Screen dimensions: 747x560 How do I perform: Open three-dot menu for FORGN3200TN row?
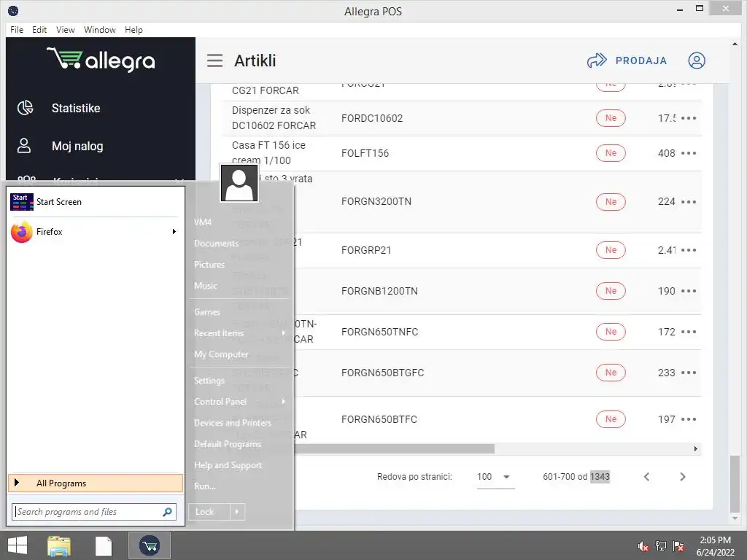[689, 202]
